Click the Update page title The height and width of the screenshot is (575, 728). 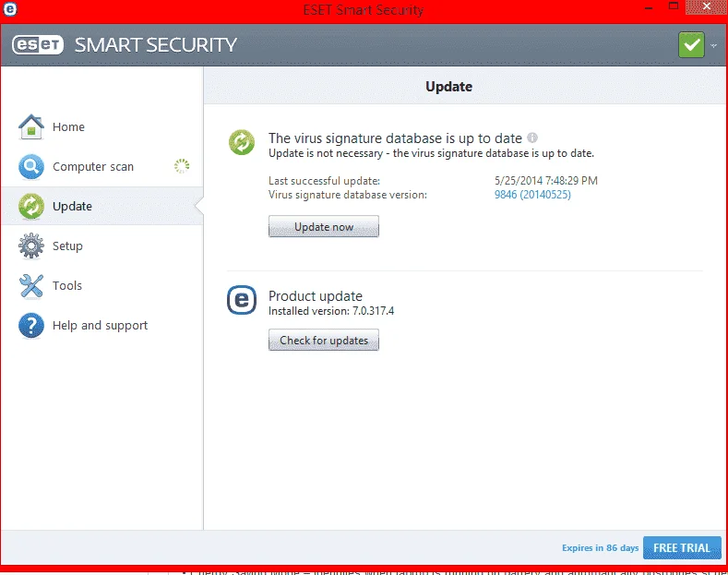click(449, 87)
